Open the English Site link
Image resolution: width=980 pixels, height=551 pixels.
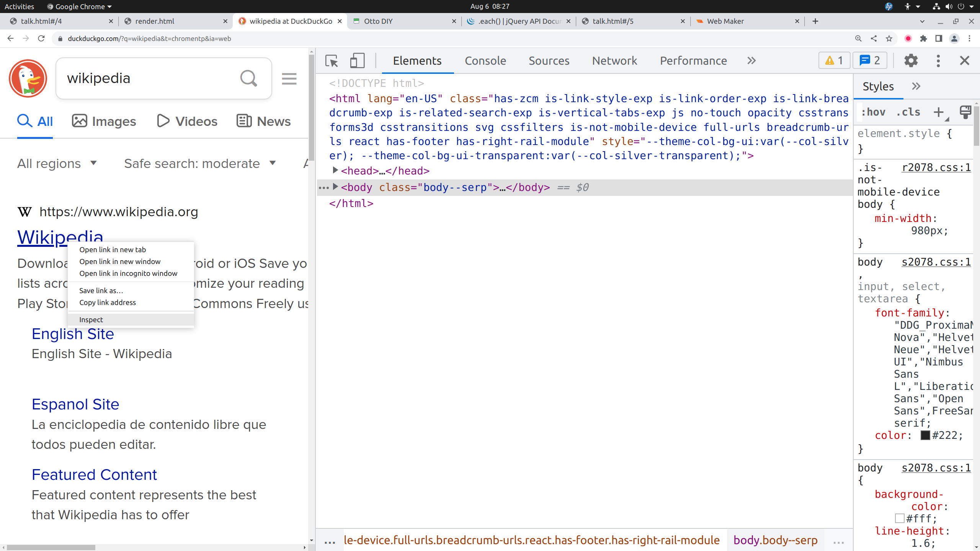coord(73,334)
